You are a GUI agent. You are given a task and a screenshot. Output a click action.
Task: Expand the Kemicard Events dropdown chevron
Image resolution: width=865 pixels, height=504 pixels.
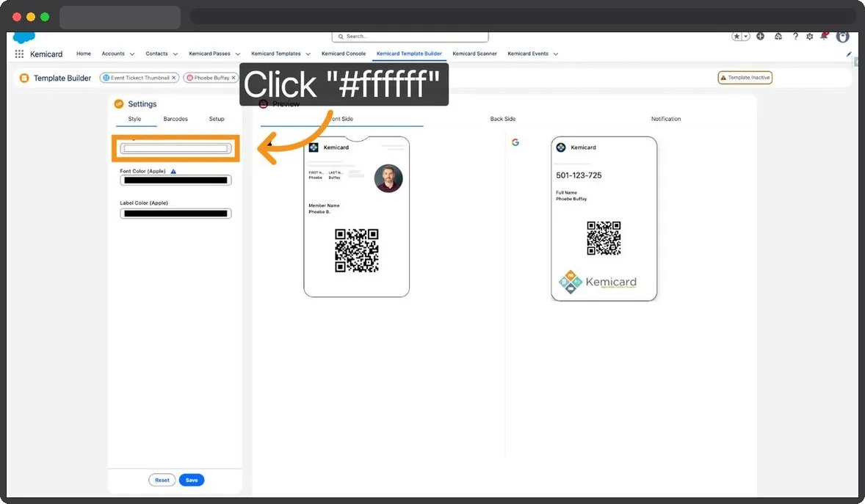pyautogui.click(x=556, y=54)
